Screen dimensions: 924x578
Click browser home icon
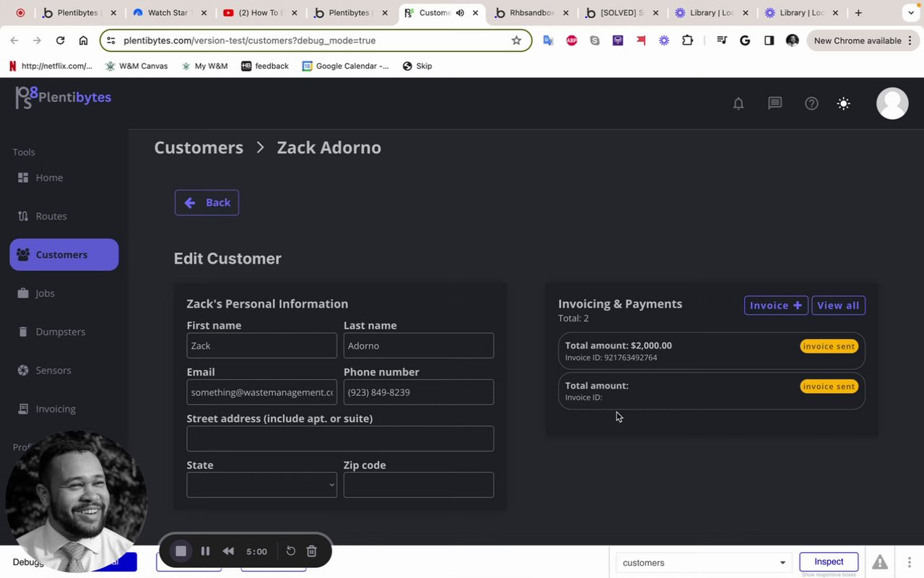point(83,40)
